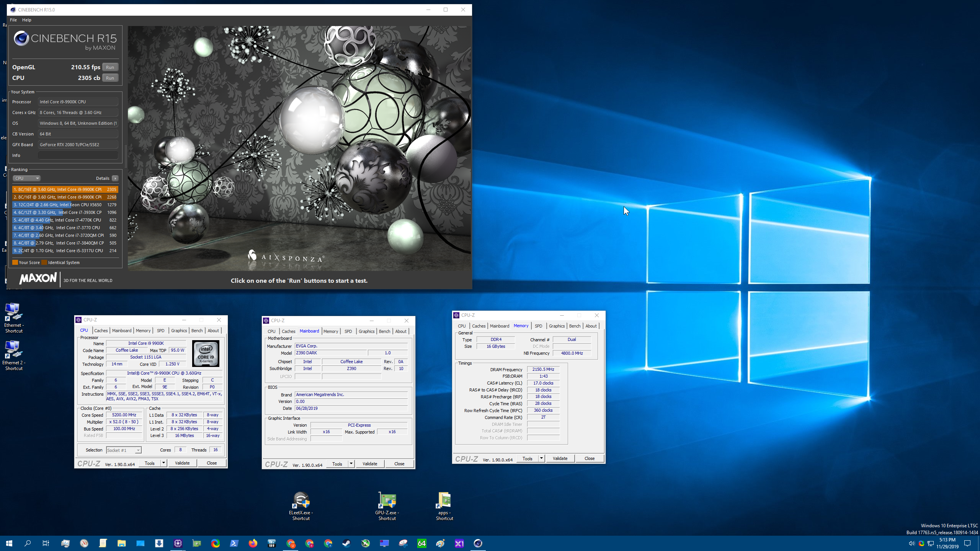The height and width of the screenshot is (551, 980).
Task: Click Tools button in CPU-Z Mainboard window
Action: tap(337, 464)
